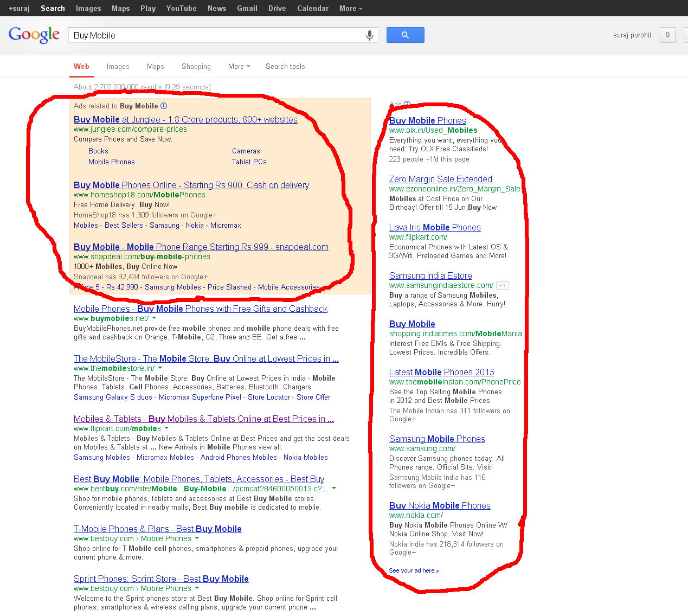Click info icon next to Ads related to Buy Mobile
This screenshot has width=688, height=616.
(164, 106)
